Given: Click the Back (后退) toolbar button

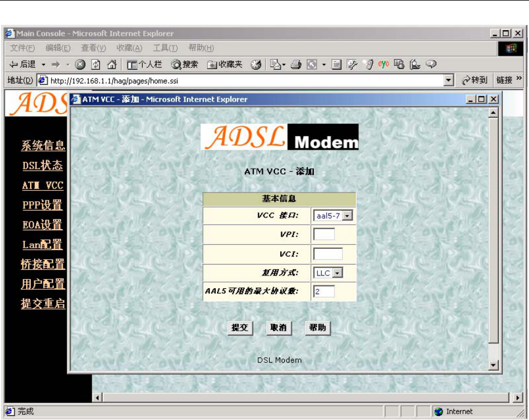Looking at the screenshot, I should 22,64.
